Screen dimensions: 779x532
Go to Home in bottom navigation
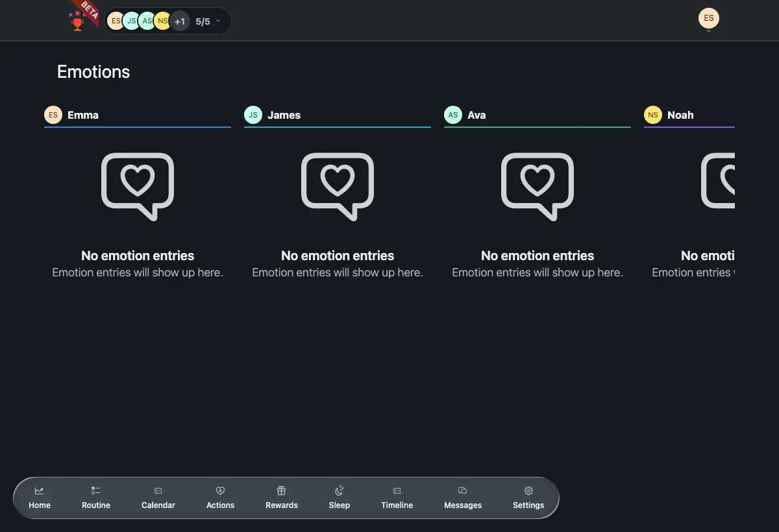tap(40, 498)
